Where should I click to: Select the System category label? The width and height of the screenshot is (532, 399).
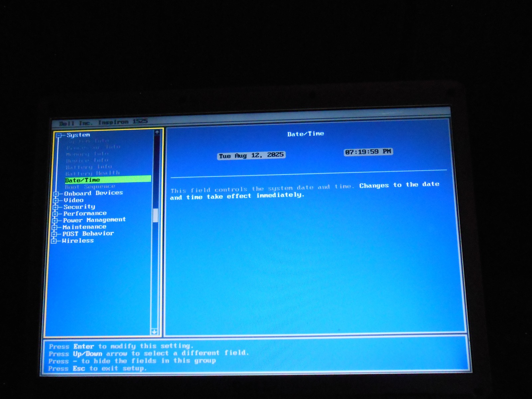click(78, 135)
